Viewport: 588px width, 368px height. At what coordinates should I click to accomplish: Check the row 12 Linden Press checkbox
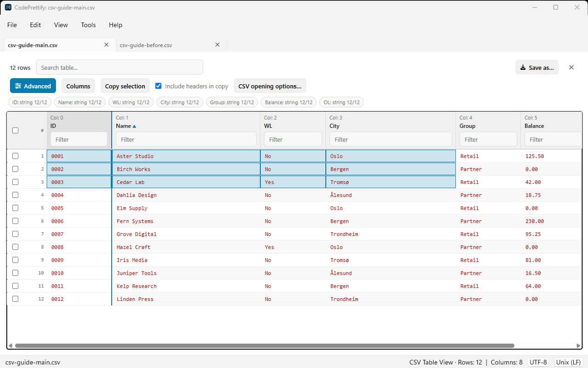(x=15, y=299)
